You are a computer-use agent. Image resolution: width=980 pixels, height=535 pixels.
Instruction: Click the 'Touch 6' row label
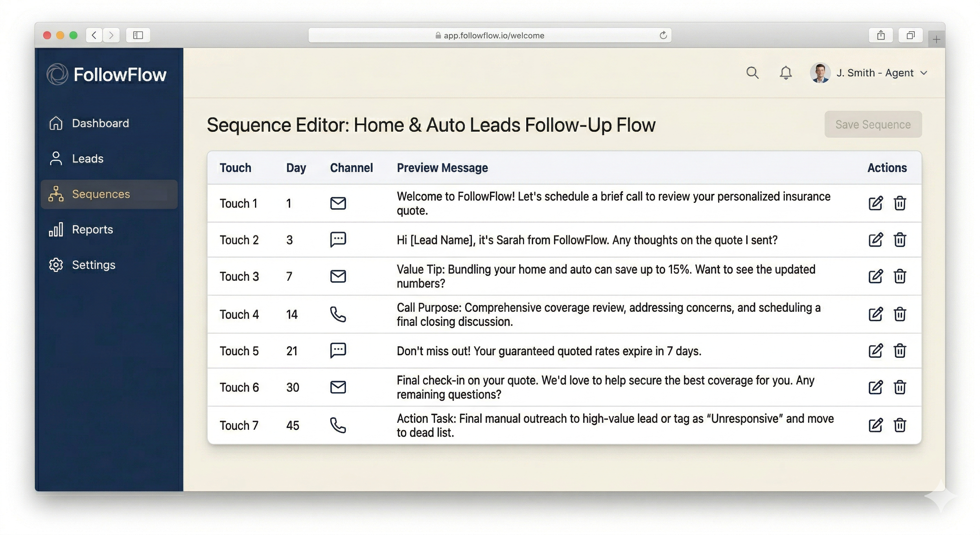click(239, 387)
